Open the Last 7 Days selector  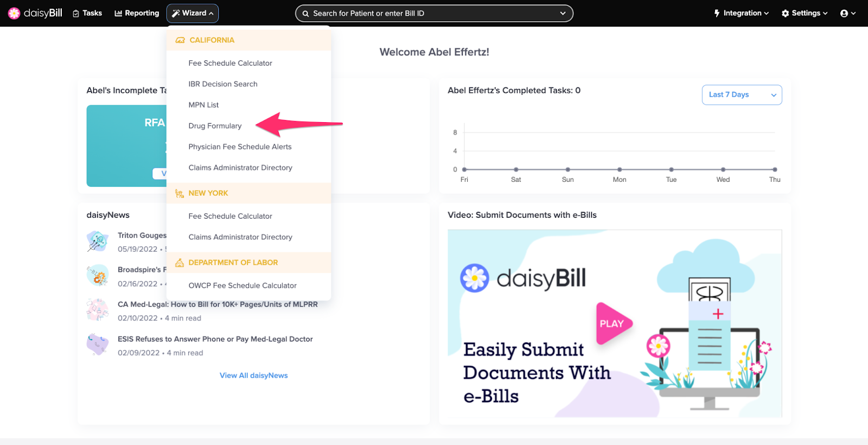tap(742, 95)
